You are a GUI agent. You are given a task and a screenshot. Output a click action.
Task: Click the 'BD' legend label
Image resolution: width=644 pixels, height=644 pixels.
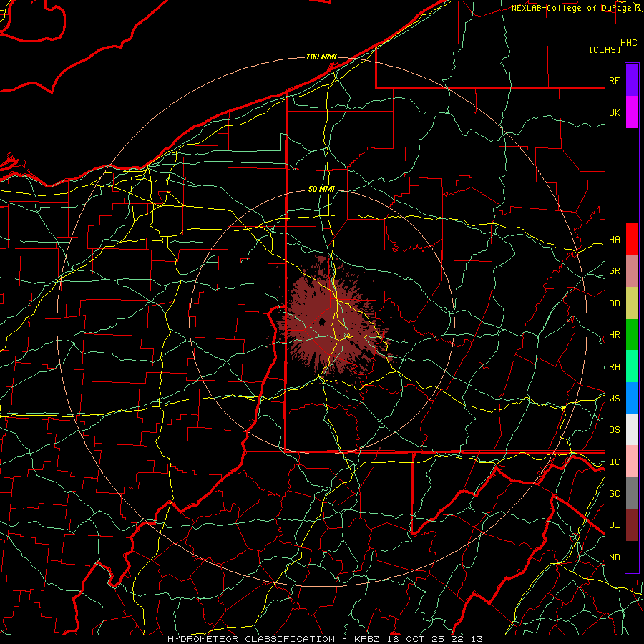(614, 303)
